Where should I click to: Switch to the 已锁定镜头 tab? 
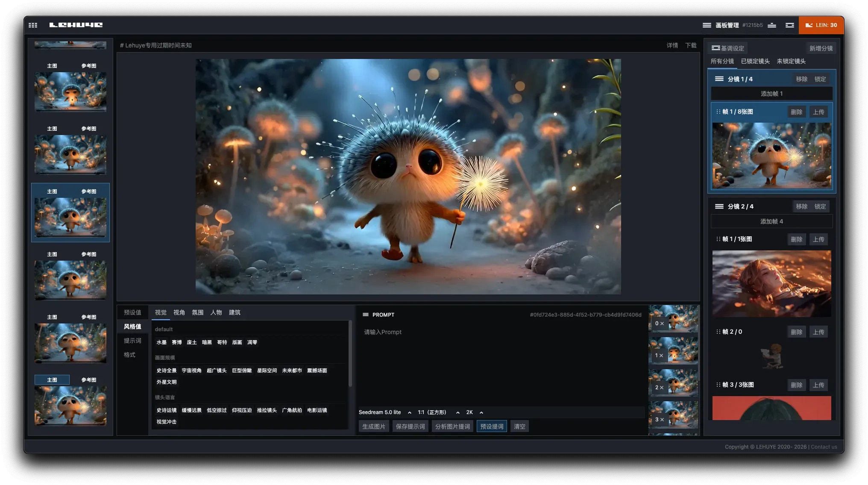tap(755, 61)
